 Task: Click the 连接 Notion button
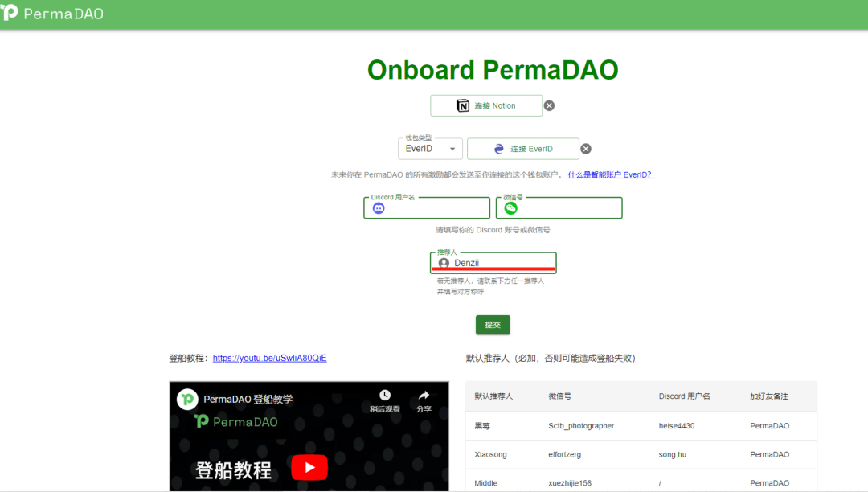click(486, 105)
